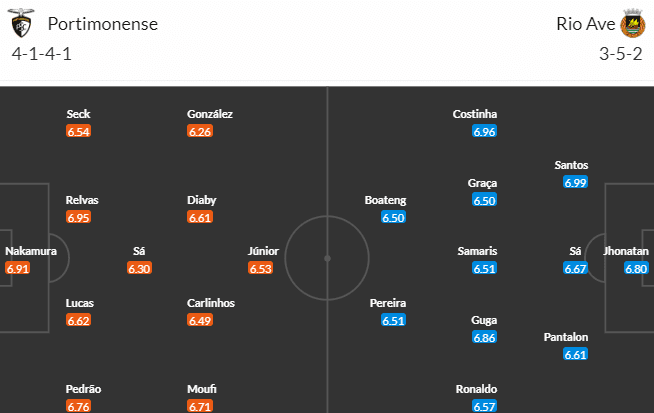Select Moufi's 6.71 rating badge
The height and width of the screenshot is (413, 654).
pyautogui.click(x=200, y=407)
